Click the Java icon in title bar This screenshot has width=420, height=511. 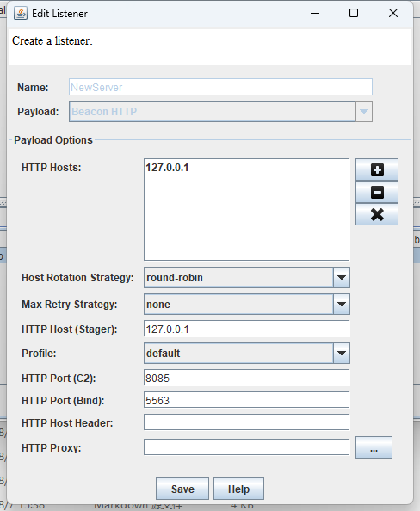tap(21, 14)
